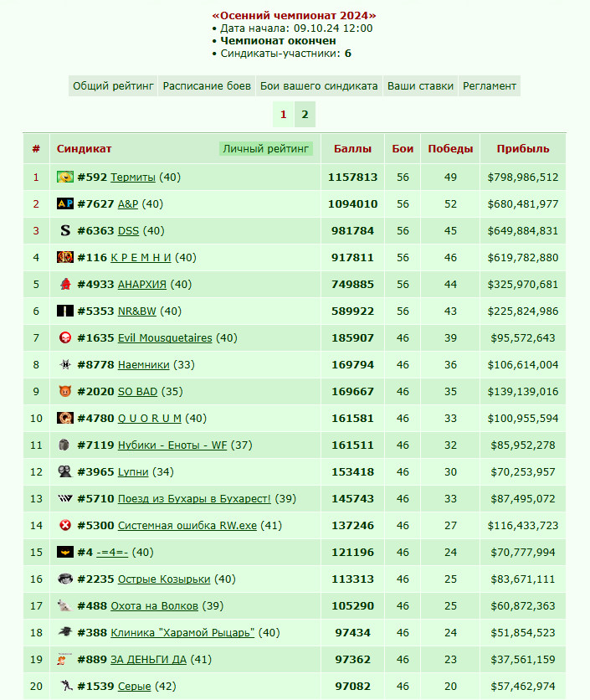The height and width of the screenshot is (700, 590).
Task: Open Поезд из Бухары в Бухарест! link
Action: pos(195,499)
